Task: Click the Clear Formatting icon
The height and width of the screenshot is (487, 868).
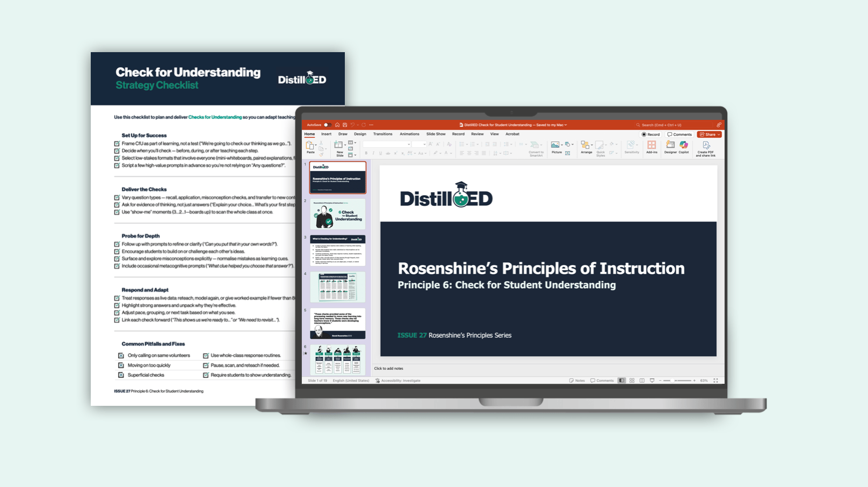Action: 449,144
